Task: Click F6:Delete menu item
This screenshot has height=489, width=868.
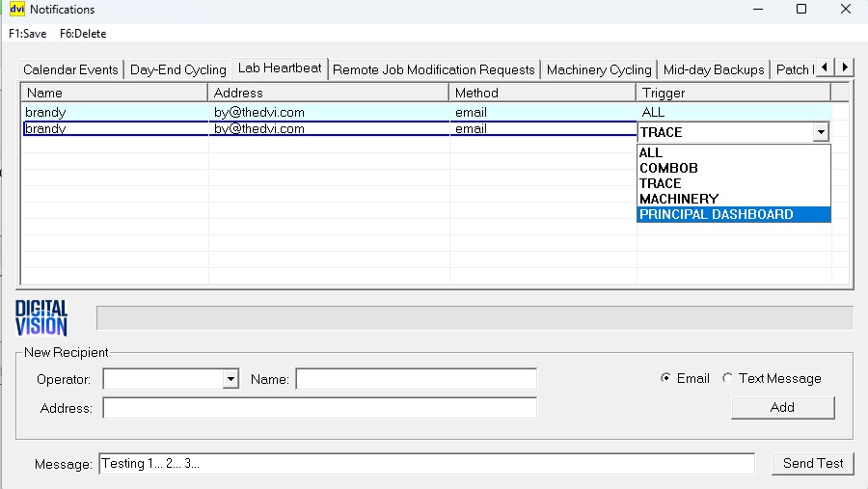Action: pyautogui.click(x=83, y=34)
